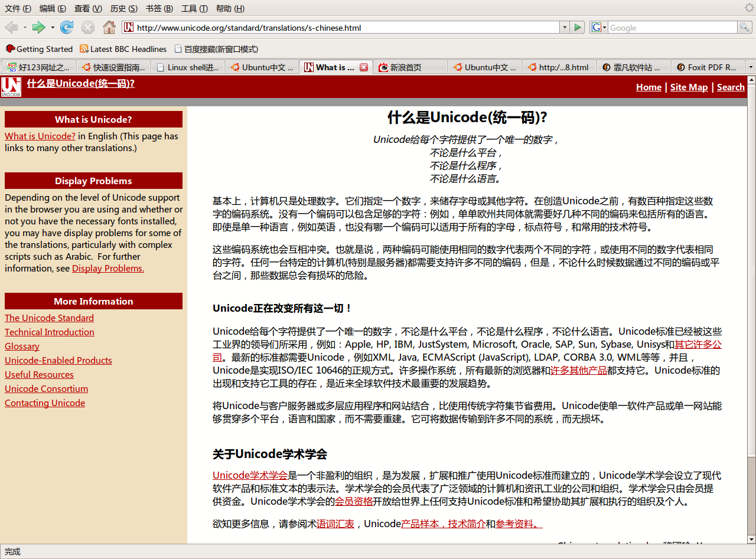Click in the URL address field
The height and width of the screenshot is (559, 756).
click(347, 27)
